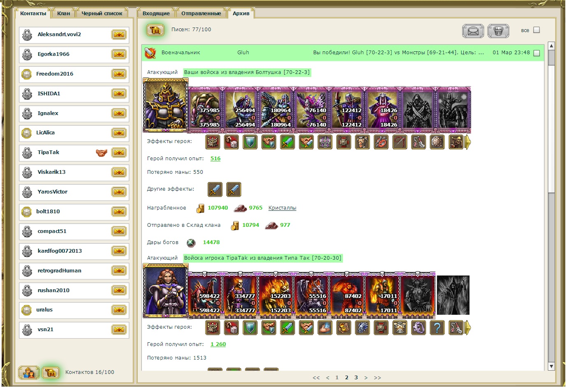This screenshot has width=569, height=392.
Task: Select contact Freedom2016 name
Action: click(55, 74)
